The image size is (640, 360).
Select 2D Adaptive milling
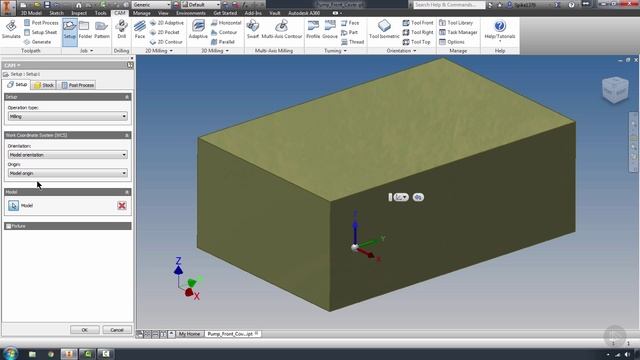pyautogui.click(x=167, y=23)
